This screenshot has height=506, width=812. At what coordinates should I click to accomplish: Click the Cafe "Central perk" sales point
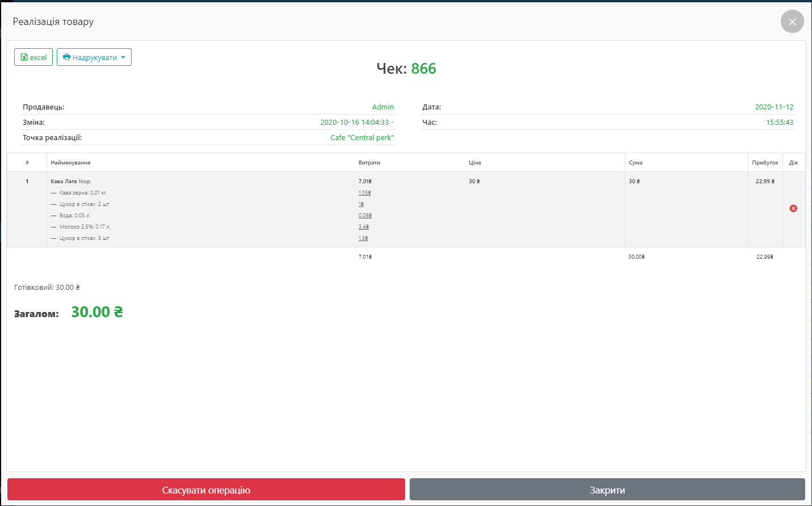(x=362, y=138)
